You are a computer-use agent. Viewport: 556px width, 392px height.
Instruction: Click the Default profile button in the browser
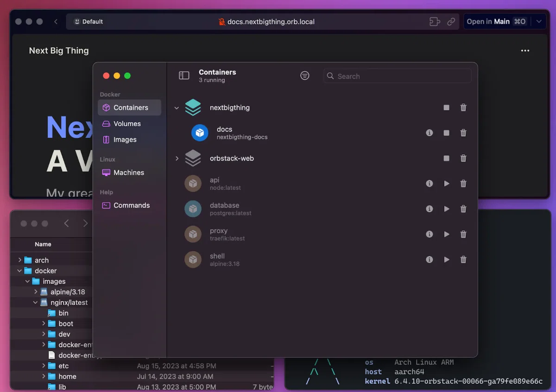[88, 21]
